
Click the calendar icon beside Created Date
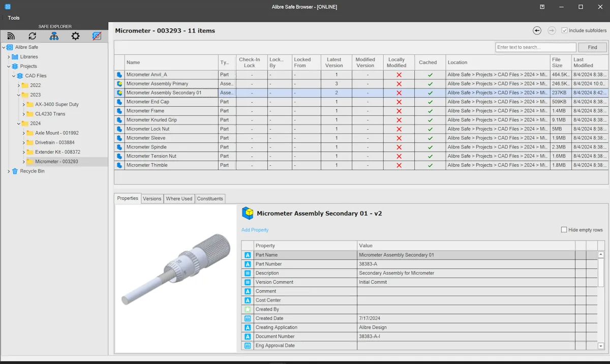tap(248, 318)
